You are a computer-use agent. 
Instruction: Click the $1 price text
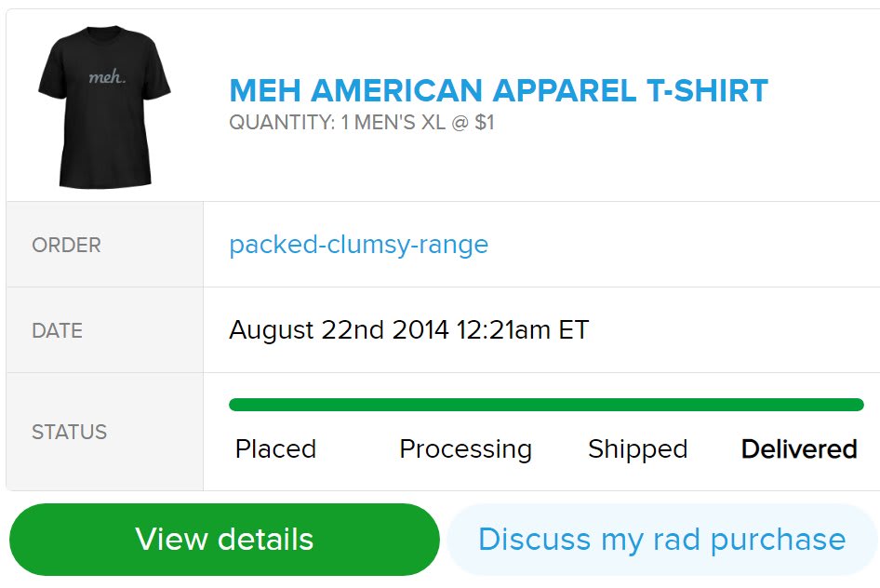tap(484, 123)
